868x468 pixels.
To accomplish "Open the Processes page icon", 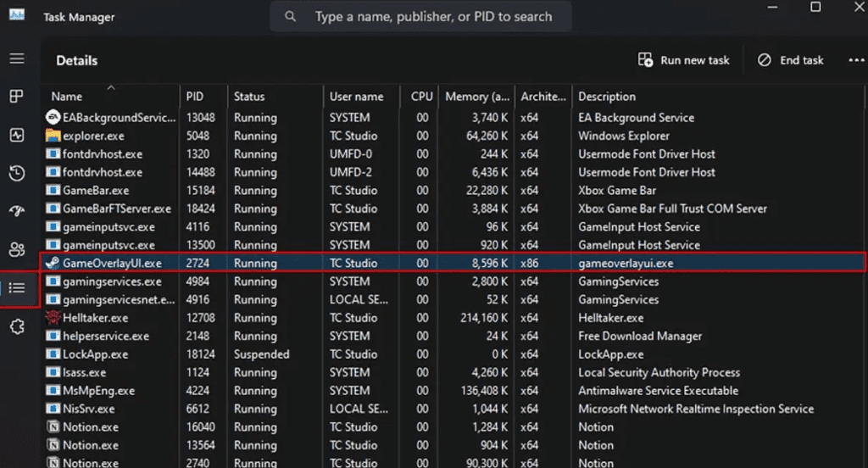I will tap(16, 97).
